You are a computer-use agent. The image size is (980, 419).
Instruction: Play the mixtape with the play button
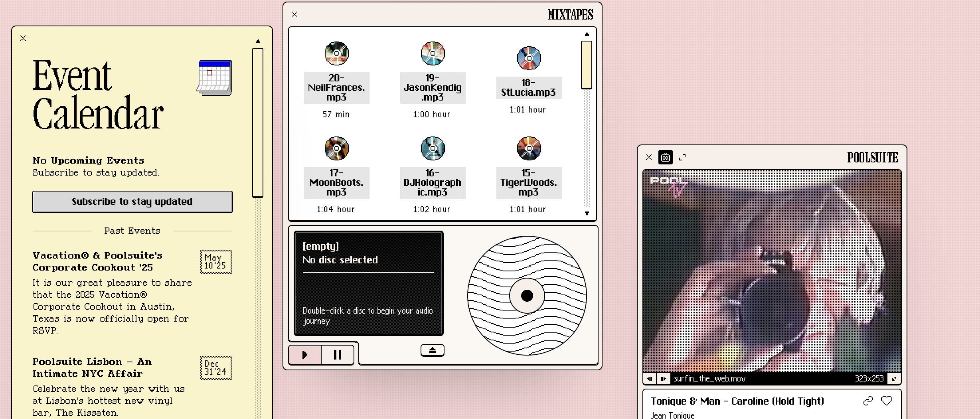305,355
